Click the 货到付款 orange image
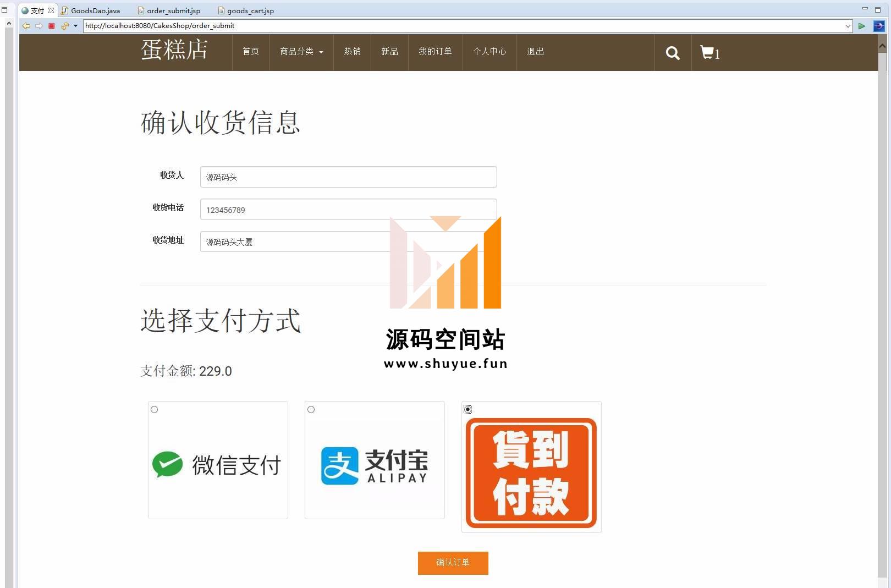891x588 pixels. coord(531,473)
